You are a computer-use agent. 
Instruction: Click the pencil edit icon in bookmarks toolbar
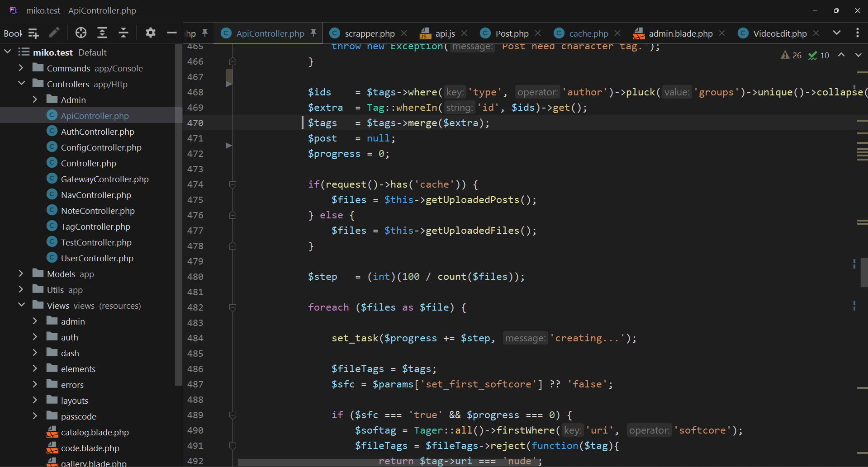click(x=54, y=33)
